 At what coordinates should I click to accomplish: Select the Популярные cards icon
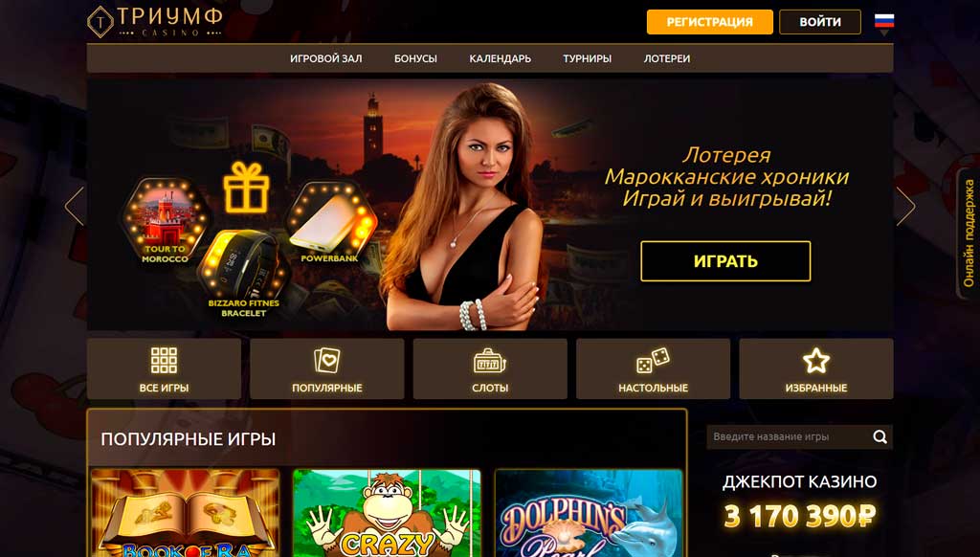(327, 361)
